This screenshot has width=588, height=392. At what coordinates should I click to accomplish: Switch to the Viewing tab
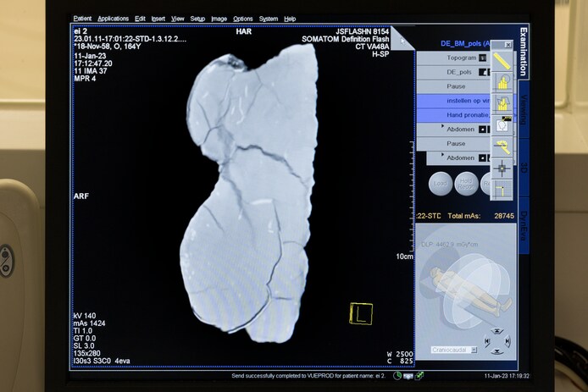point(524,109)
